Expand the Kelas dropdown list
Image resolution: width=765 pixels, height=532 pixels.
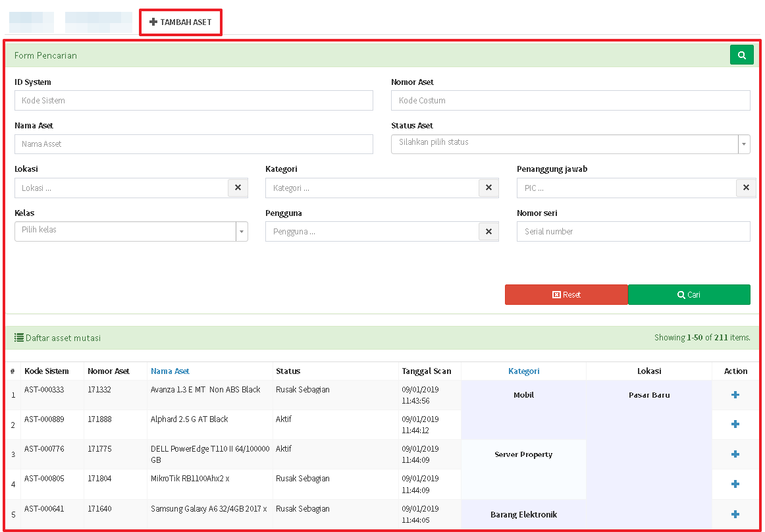click(131, 231)
